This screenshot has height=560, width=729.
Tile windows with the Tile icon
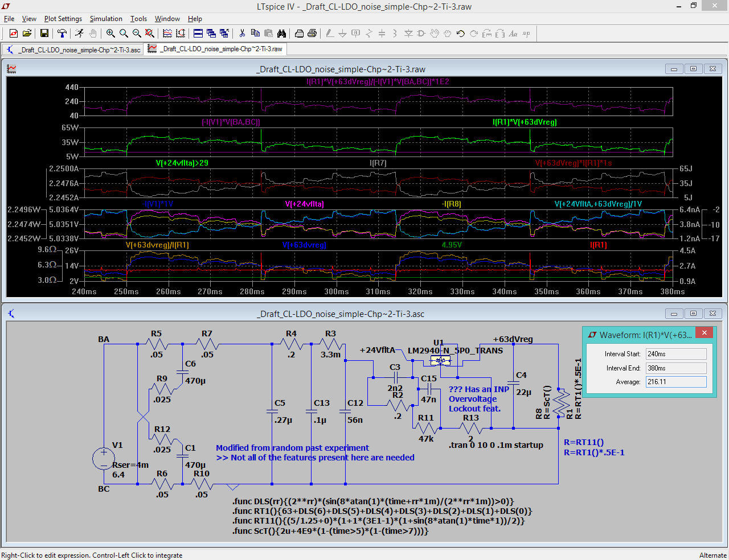point(198,34)
